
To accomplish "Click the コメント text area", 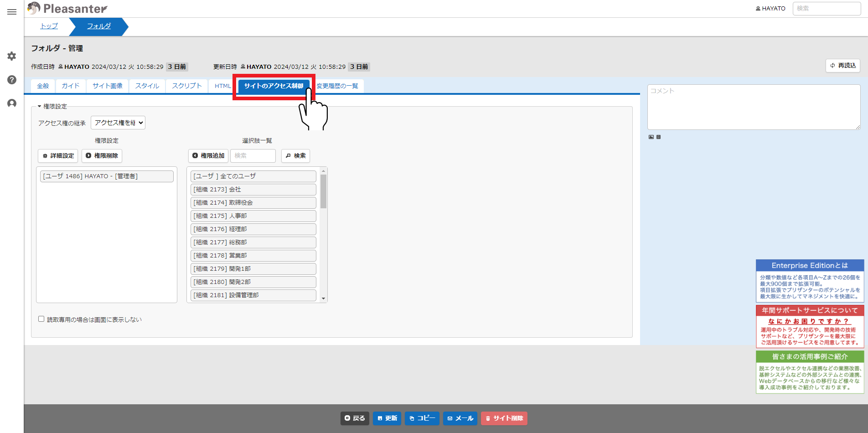I will pos(754,107).
